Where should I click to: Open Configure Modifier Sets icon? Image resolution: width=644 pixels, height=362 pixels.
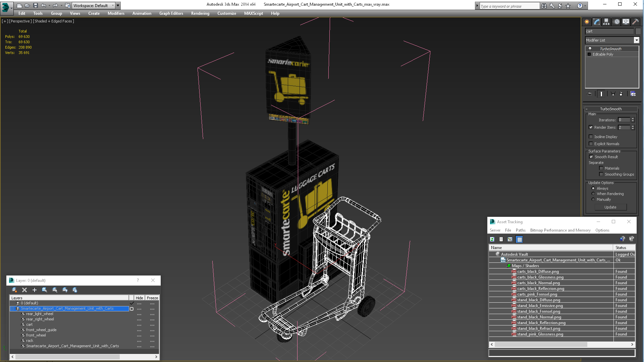click(633, 94)
